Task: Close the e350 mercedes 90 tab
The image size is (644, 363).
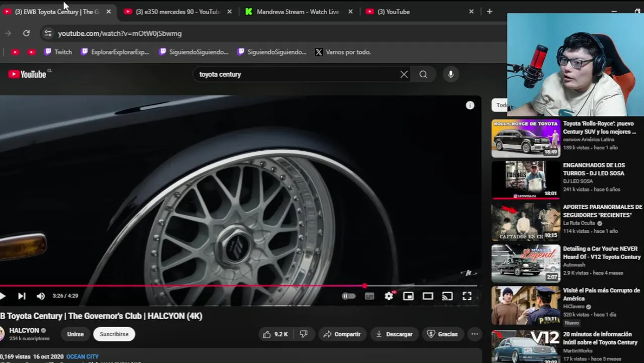Action: pyautogui.click(x=229, y=12)
